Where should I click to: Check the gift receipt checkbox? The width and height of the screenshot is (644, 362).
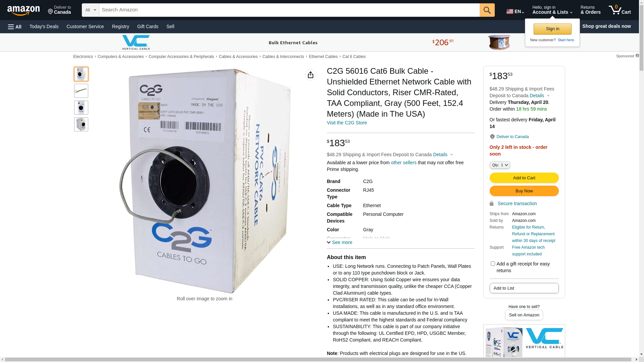click(x=493, y=264)
